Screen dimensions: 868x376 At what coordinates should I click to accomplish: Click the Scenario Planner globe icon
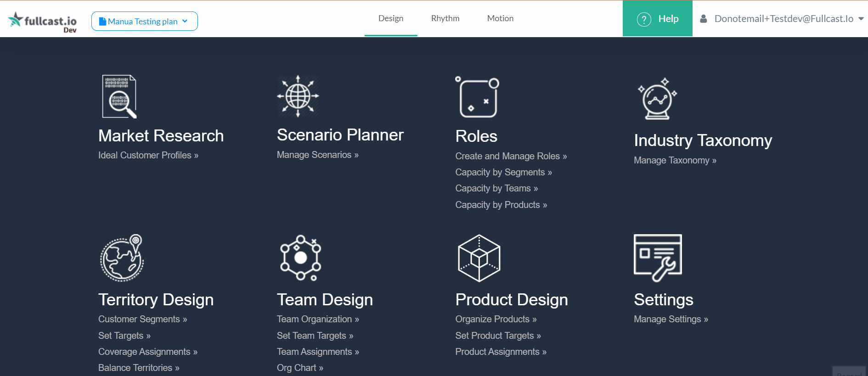pyautogui.click(x=298, y=96)
